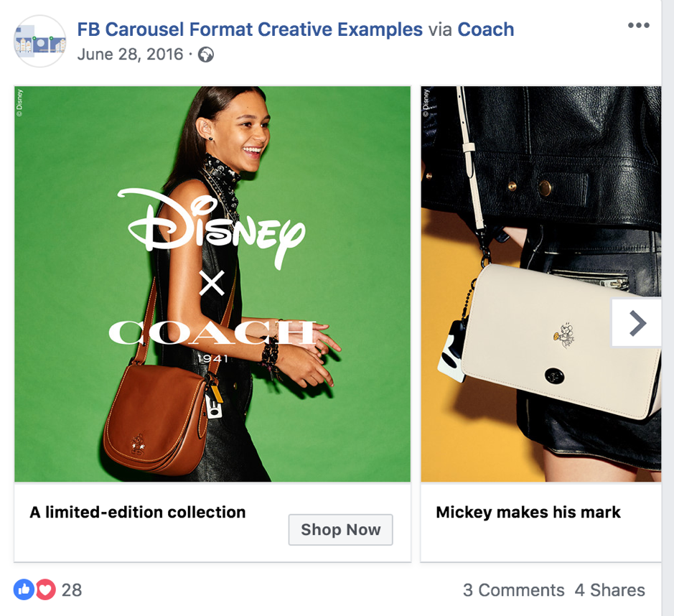Open FB Carousel Format Creative Examples page
This screenshot has width=674, height=616.
coord(250,29)
